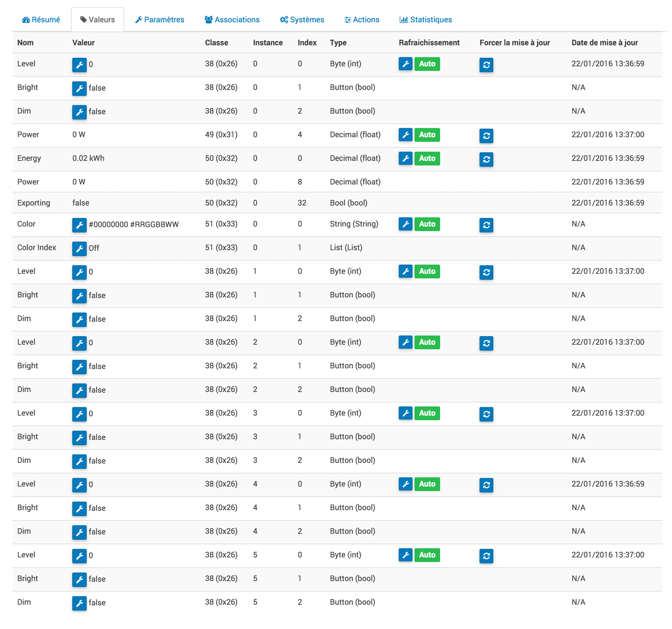Screen dimensions: 672x629
Task: Click Auto button for Level instance 0
Action: click(427, 64)
